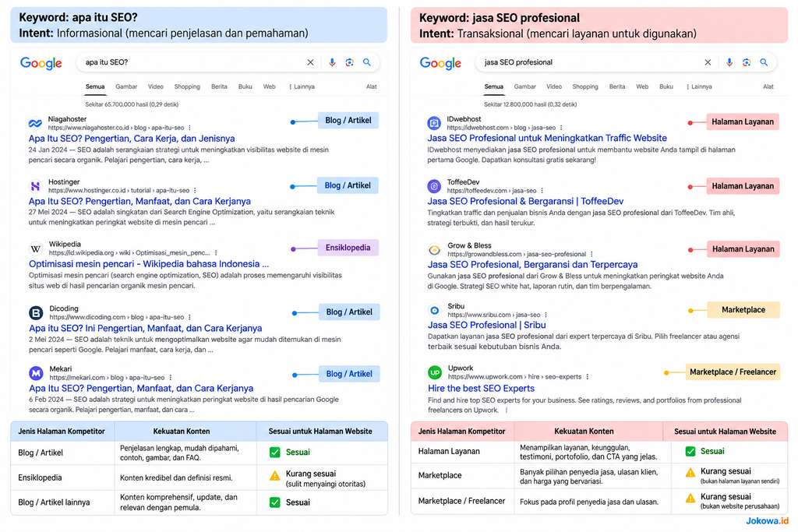
Task: Open 'Jasa SEO Profesional & Bergaransi | ToffeeDev' link
Action: click(x=525, y=202)
